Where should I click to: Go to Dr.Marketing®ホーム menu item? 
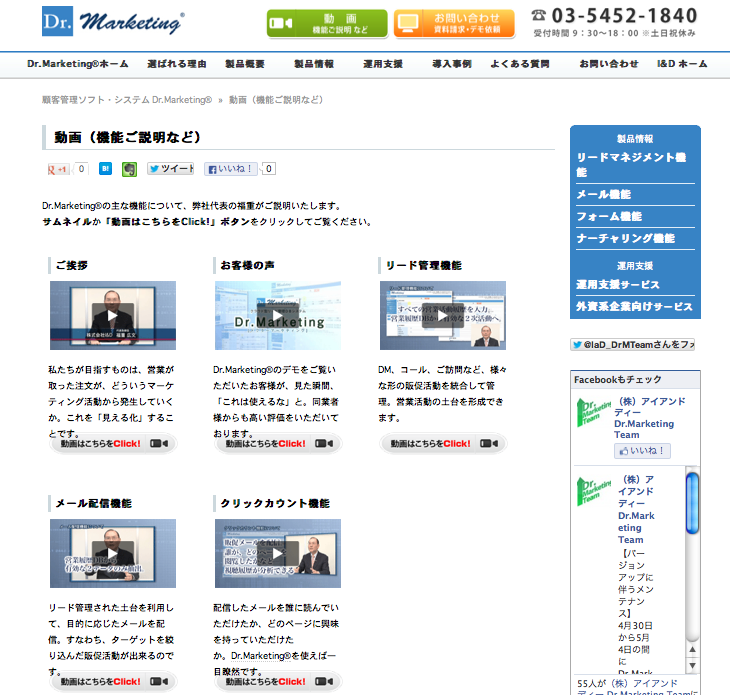(77, 64)
